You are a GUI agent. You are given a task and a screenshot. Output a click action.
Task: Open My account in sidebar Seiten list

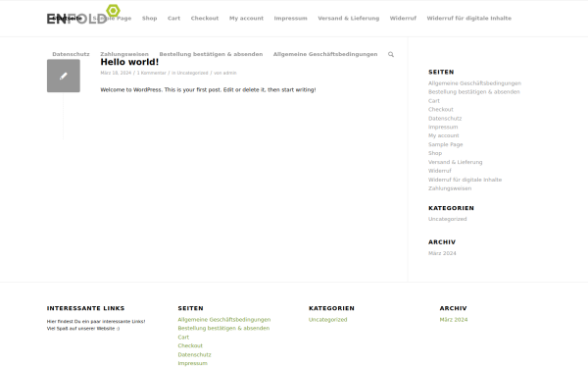click(x=444, y=135)
